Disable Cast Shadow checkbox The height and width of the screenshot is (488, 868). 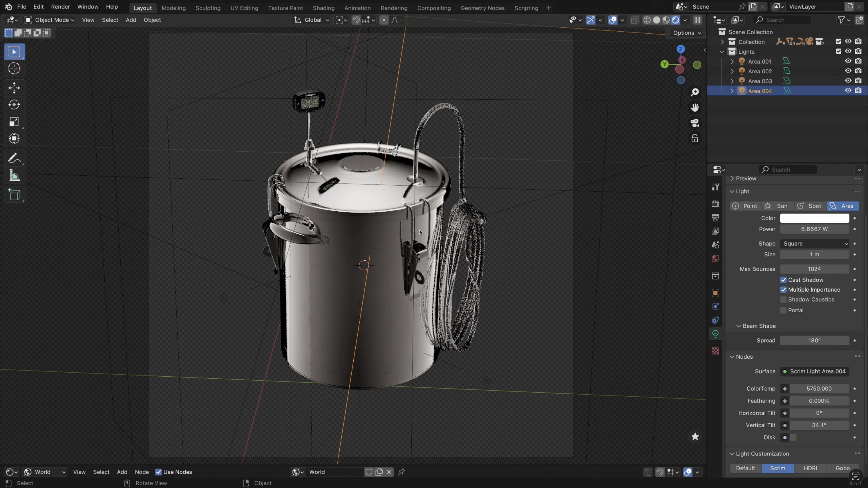(x=783, y=280)
